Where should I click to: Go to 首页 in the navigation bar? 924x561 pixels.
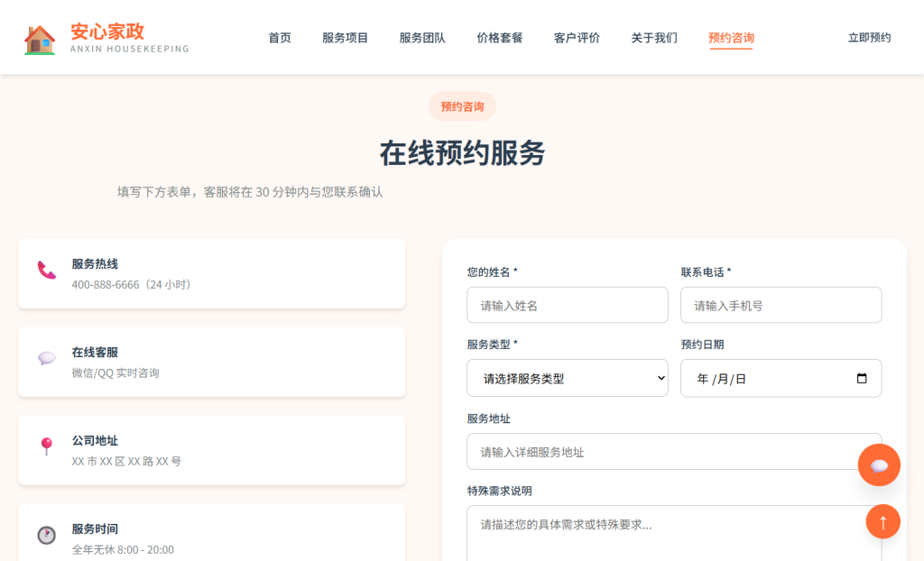coord(280,38)
